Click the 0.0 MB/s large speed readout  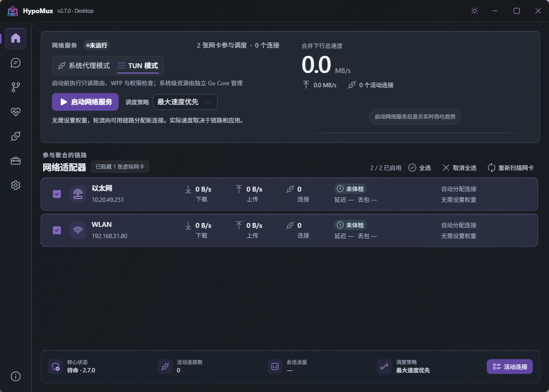click(x=326, y=65)
